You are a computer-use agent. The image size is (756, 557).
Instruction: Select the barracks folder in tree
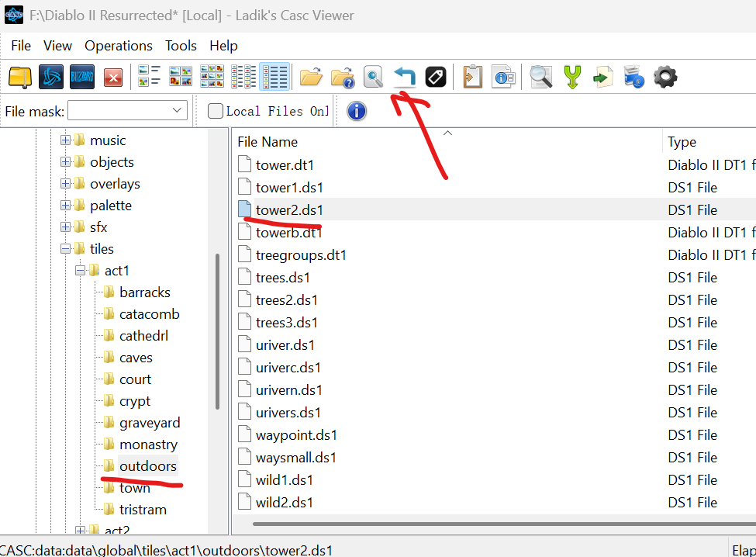(x=145, y=292)
